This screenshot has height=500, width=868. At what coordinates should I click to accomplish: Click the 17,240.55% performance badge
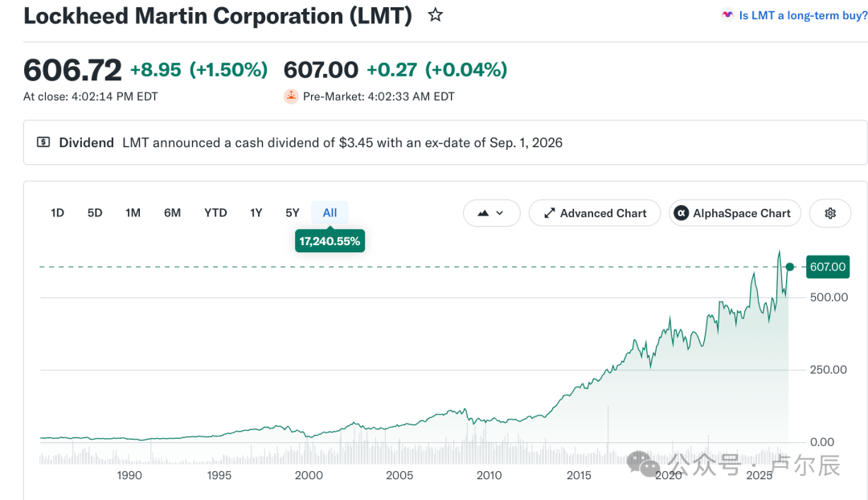330,241
